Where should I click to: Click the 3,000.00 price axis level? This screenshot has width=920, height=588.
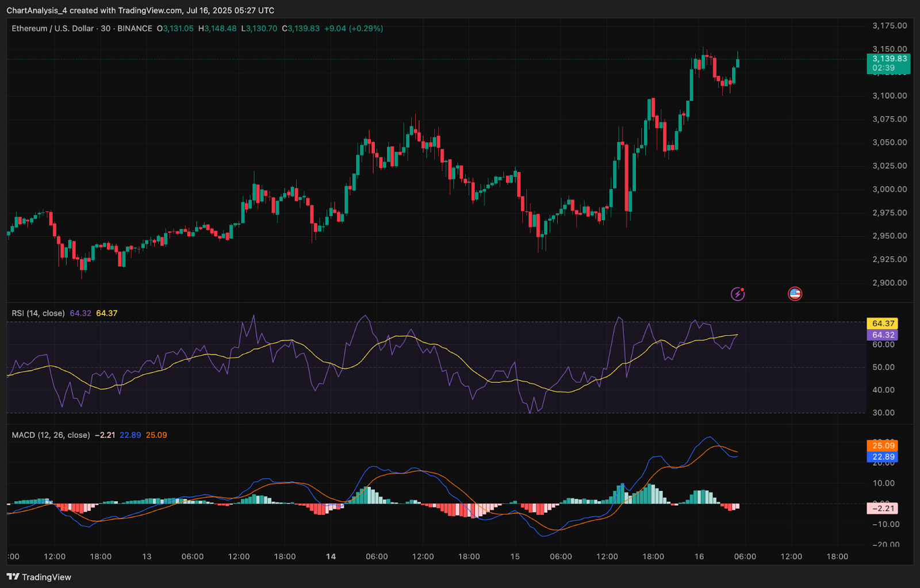point(890,189)
